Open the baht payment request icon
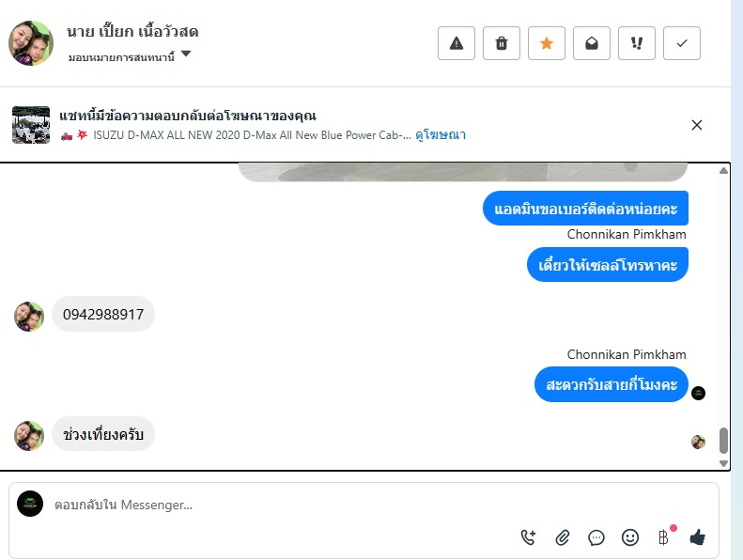743x560 pixels. click(x=664, y=537)
